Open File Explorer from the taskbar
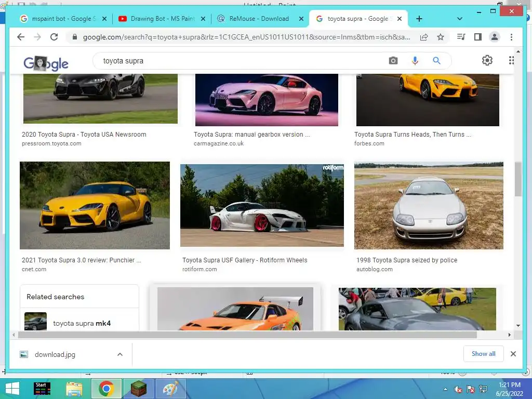Screen dimensions: 532x399 74,389
